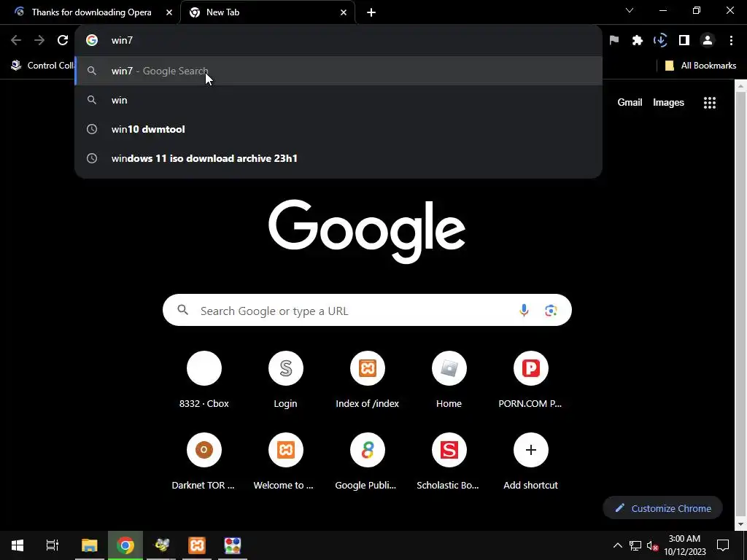Open the Control Coll bookmark
Screen dimensions: 747x560
[43, 65]
